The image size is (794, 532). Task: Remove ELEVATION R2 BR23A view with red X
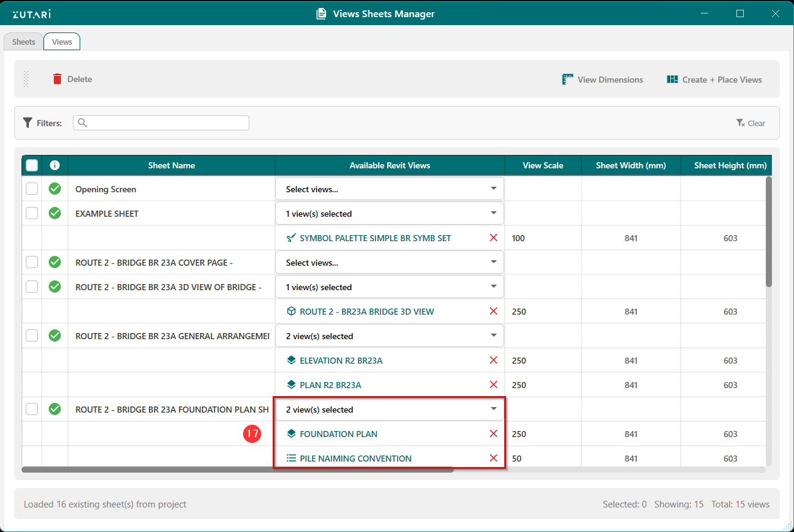[x=493, y=360]
